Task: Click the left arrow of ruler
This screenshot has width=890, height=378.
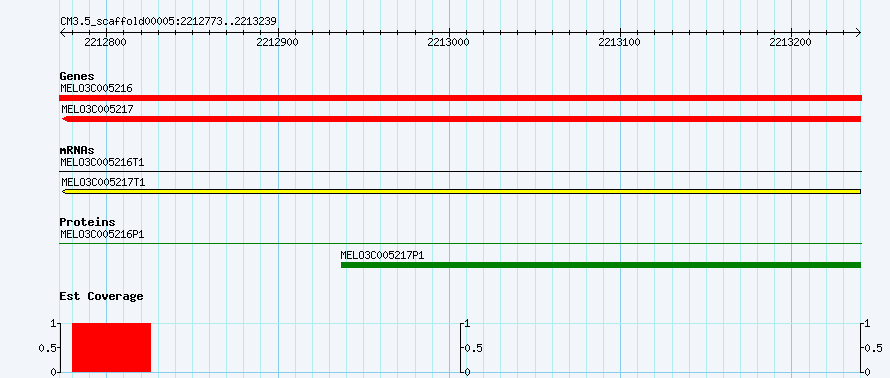Action: (x=62, y=33)
